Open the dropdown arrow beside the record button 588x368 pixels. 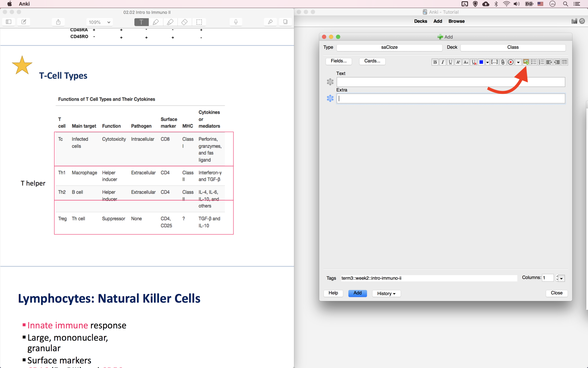518,62
